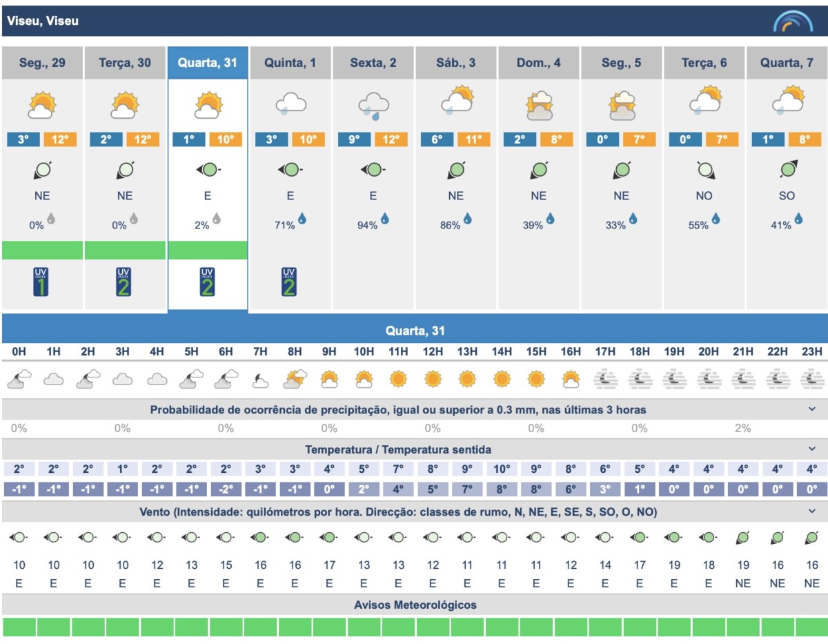
Task: Select the Sáb., 3 day tab
Action: click(x=455, y=63)
